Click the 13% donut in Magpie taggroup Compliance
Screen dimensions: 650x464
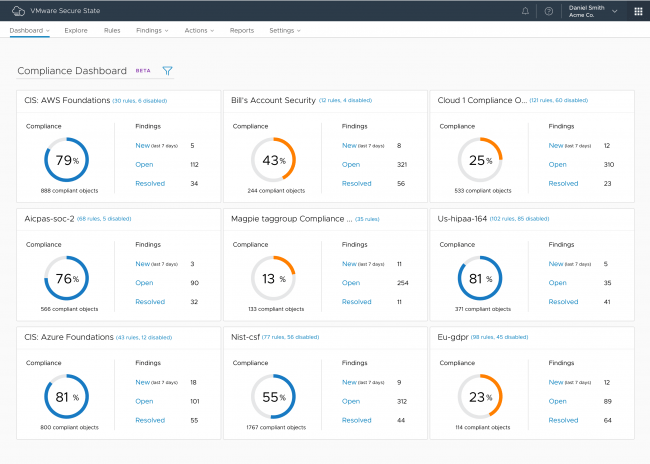click(273, 278)
